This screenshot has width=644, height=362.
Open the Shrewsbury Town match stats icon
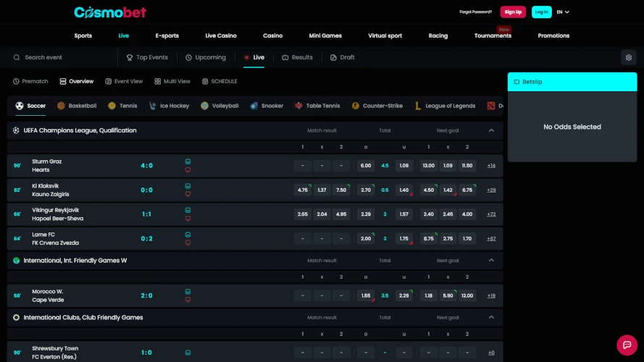188,353
